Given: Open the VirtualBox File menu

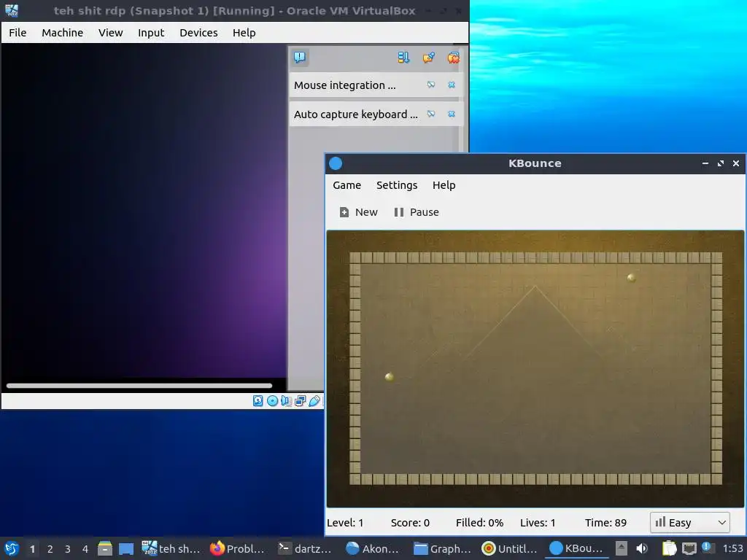Looking at the screenshot, I should 18,33.
